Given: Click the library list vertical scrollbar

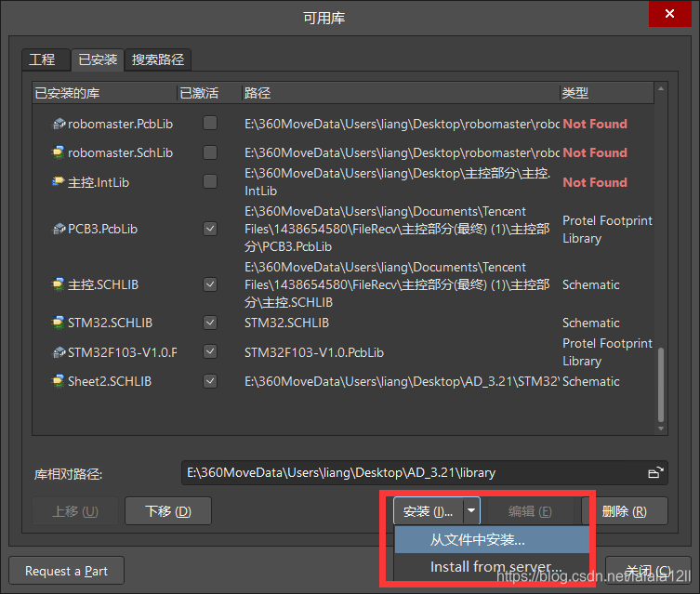Looking at the screenshot, I should [661, 383].
